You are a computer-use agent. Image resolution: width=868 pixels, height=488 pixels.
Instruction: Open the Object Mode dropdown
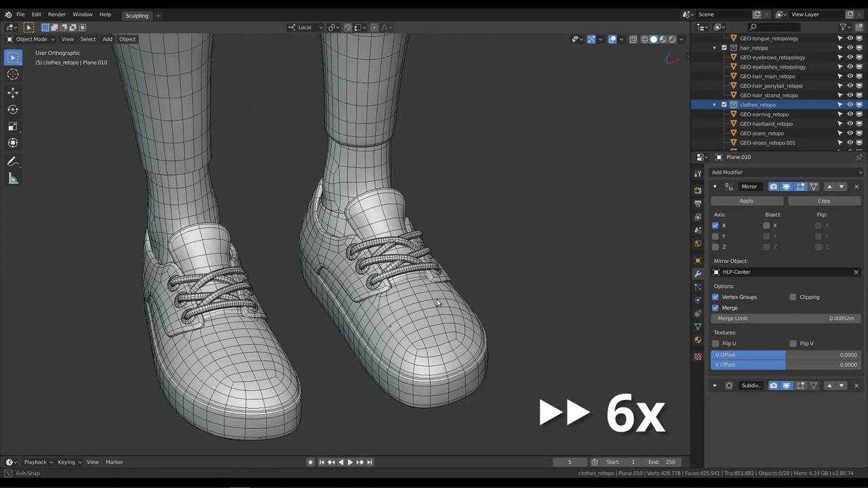[x=31, y=39]
